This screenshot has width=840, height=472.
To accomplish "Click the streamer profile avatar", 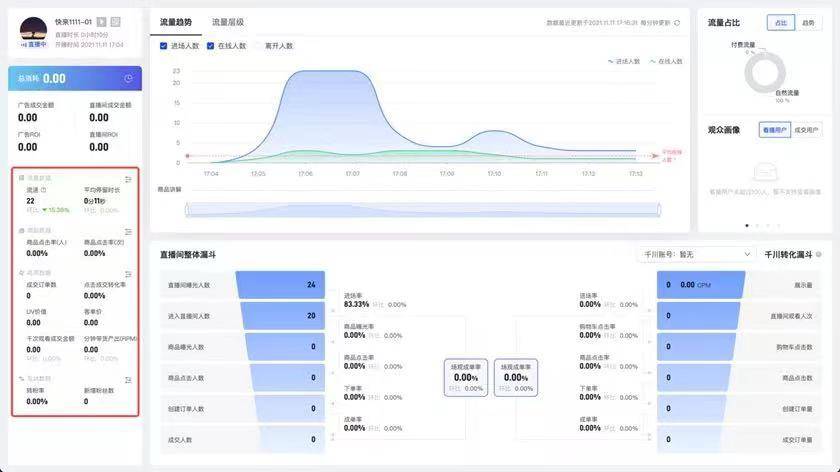I will point(31,27).
